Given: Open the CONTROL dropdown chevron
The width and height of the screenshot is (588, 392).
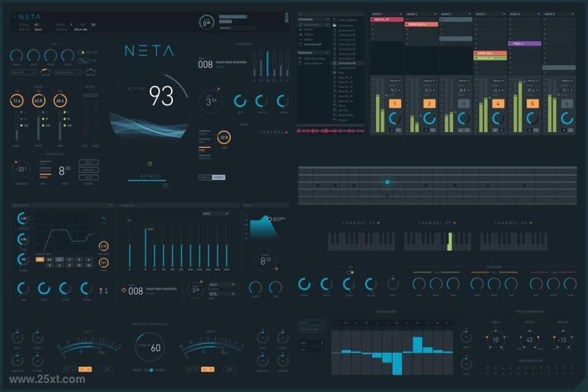Looking at the screenshot, I should tap(287, 132).
